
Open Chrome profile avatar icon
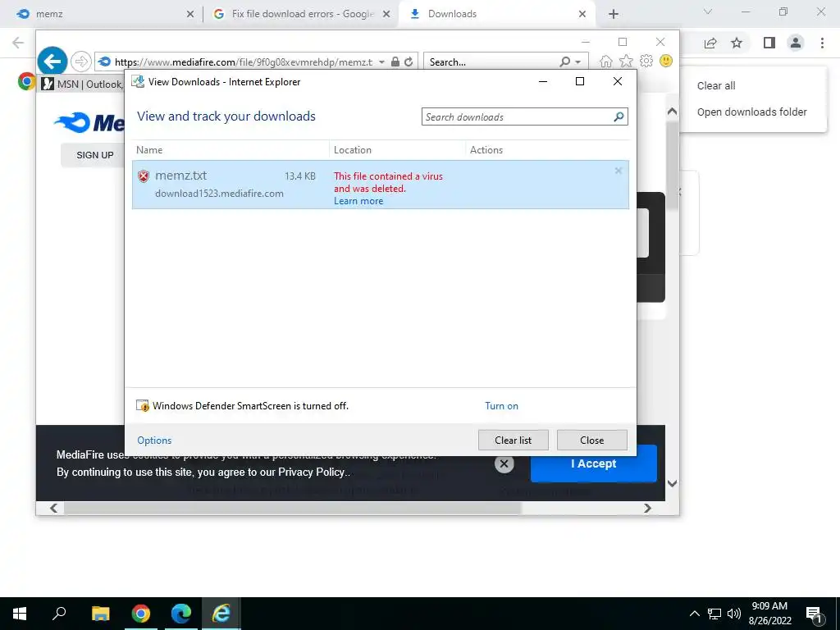pos(796,43)
